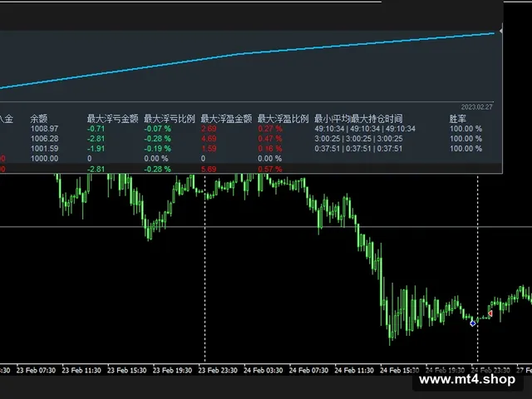Click the summary floating profit 5.69
This screenshot has width=532, height=399.
click(209, 169)
